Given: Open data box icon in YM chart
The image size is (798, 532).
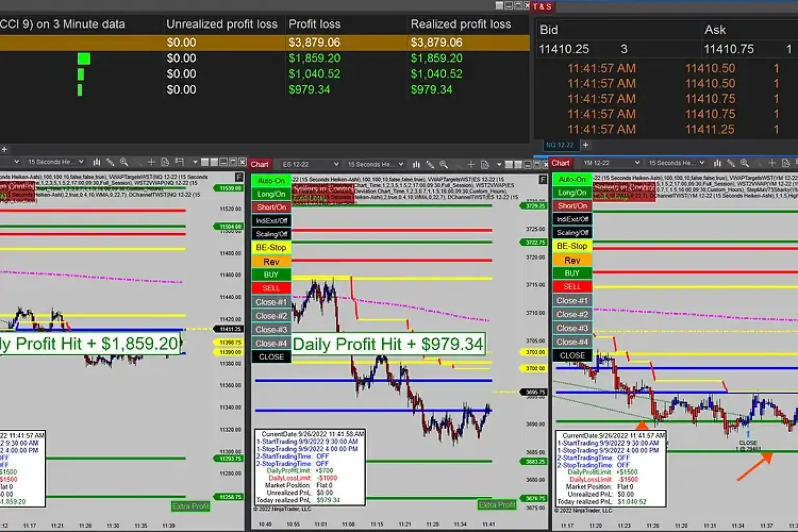Looking at the screenshot, I should click(786, 163).
